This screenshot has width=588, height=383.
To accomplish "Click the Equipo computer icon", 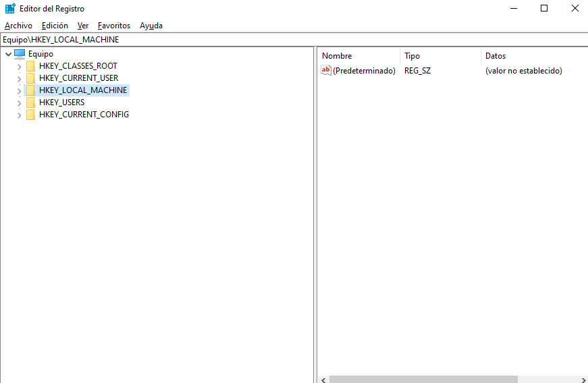I will click(x=20, y=54).
